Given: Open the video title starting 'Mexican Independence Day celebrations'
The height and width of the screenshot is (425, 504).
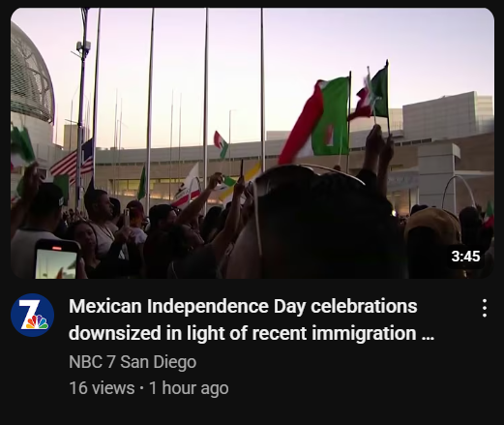Looking at the screenshot, I should pos(252,319).
